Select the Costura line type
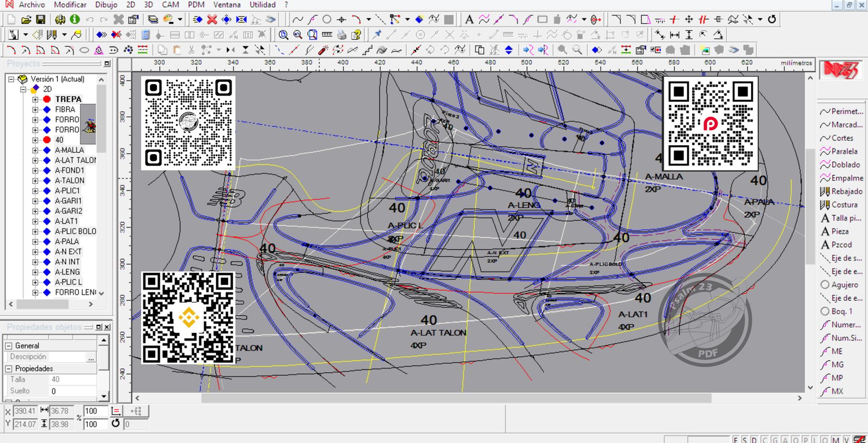Screen dimensions: 868x443 point(839,204)
